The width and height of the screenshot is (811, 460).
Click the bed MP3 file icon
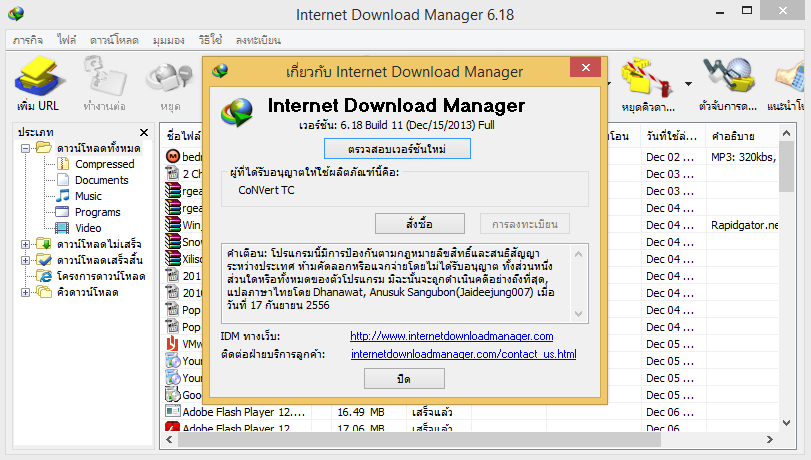pos(172,156)
